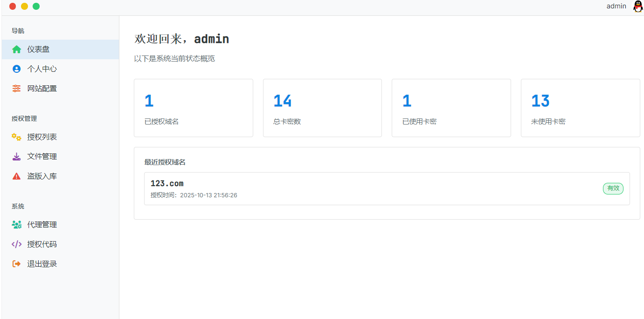644x319 pixels.
Task: Open the 未使用卡密 card showing 13
Action: coord(580,108)
